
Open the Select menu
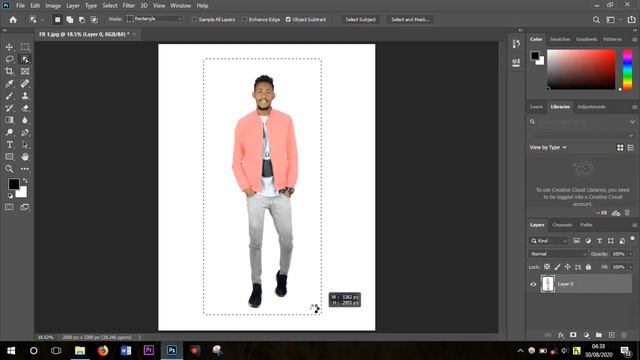click(x=110, y=6)
